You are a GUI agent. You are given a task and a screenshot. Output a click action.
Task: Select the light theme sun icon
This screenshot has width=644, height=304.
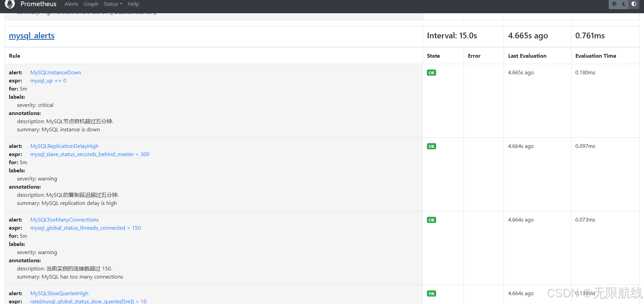click(x=614, y=4)
